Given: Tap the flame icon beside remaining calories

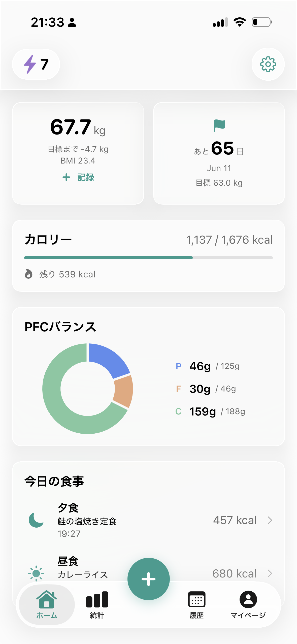Looking at the screenshot, I should pos(28,274).
